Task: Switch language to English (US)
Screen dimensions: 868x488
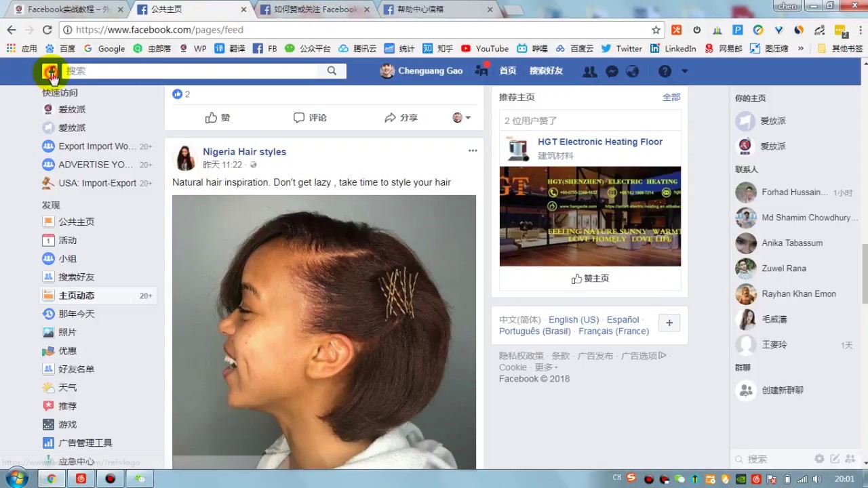Action: point(574,319)
